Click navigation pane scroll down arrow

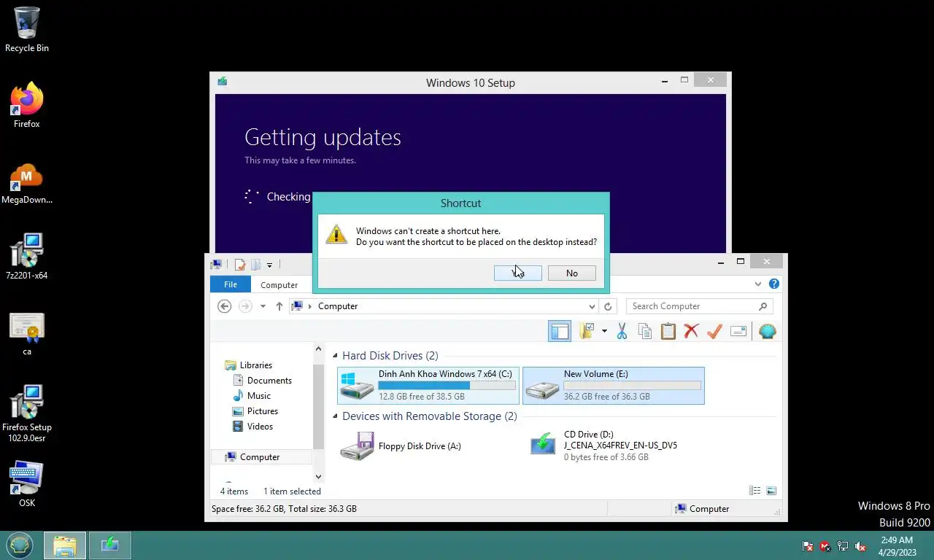click(x=318, y=477)
